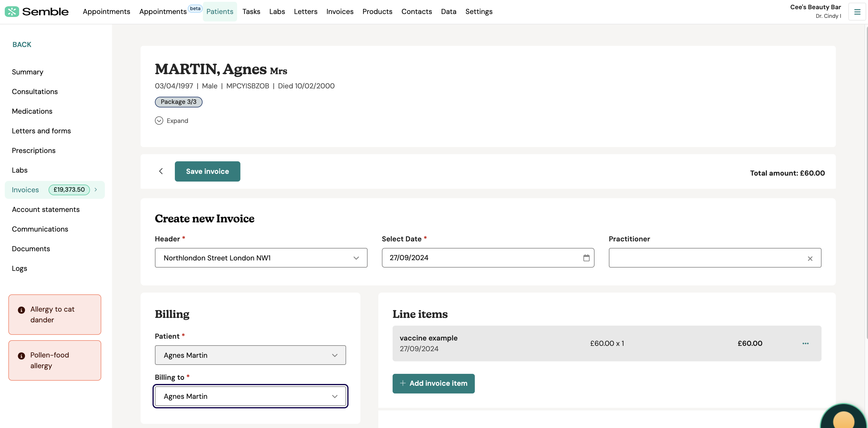Open the three-dot menu for vaccine example
The width and height of the screenshot is (868, 428).
click(805, 343)
